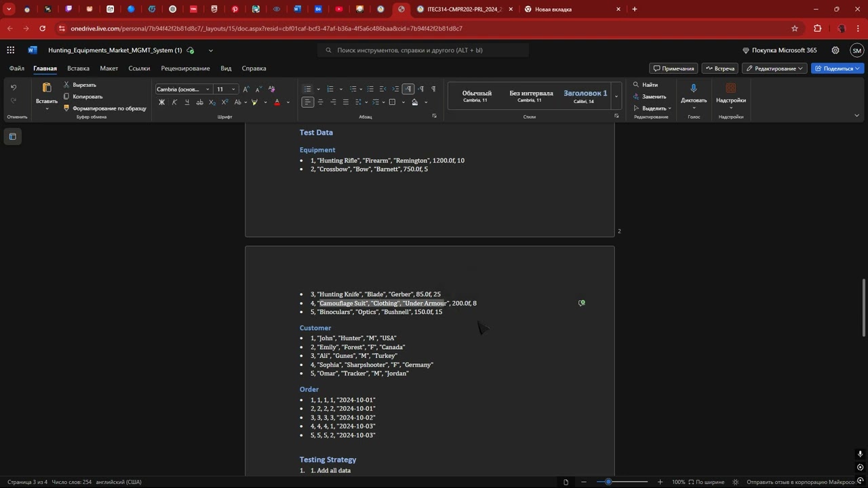The height and width of the screenshot is (488, 868).
Task: Toggle italic formatting (К)
Action: pos(174,102)
